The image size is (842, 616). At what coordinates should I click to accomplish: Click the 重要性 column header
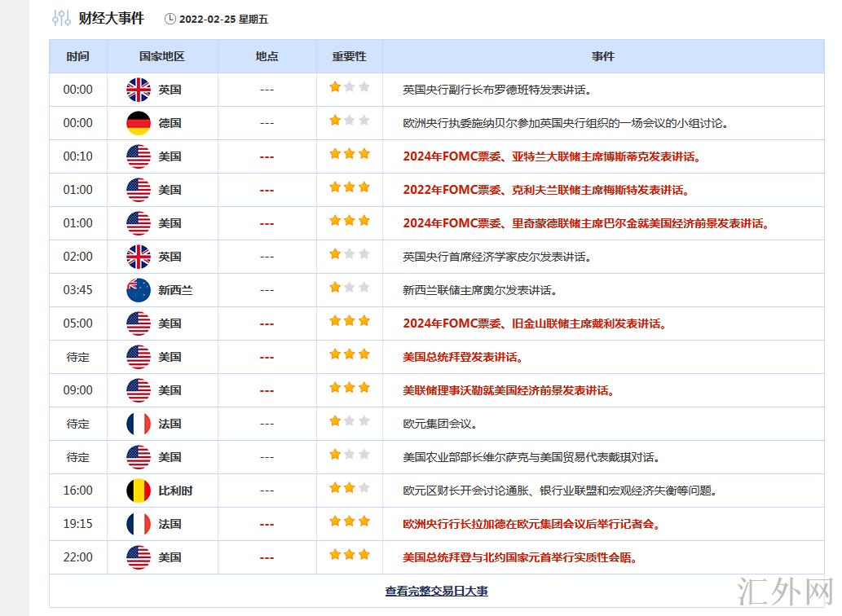coord(349,56)
